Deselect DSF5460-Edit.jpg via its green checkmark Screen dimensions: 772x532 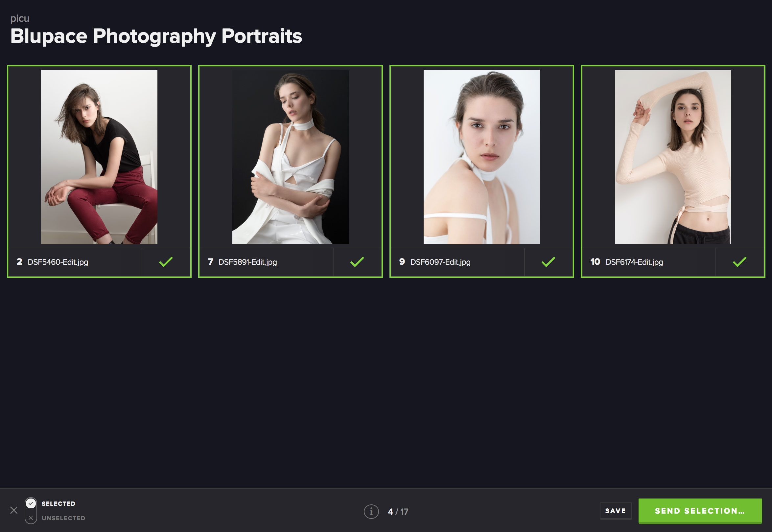coord(166,262)
